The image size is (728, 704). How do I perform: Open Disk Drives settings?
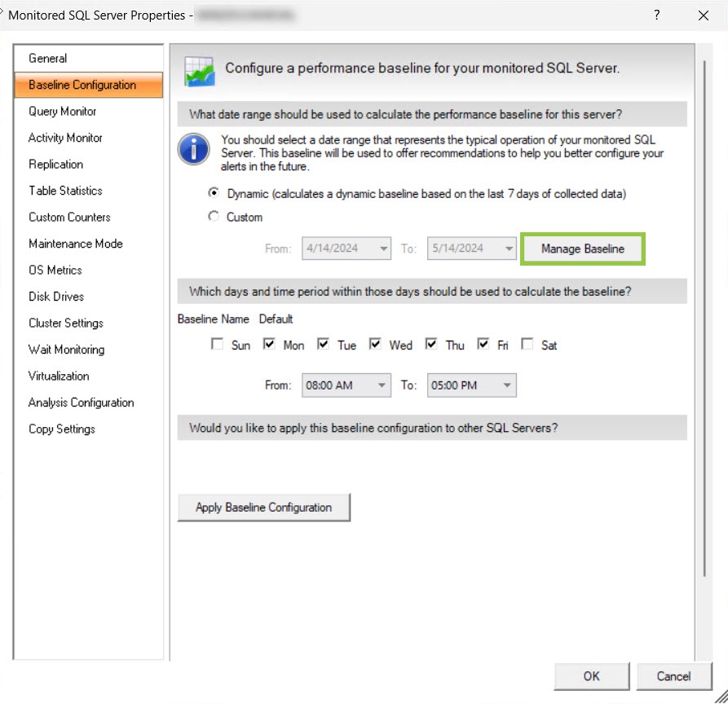[x=88, y=297]
